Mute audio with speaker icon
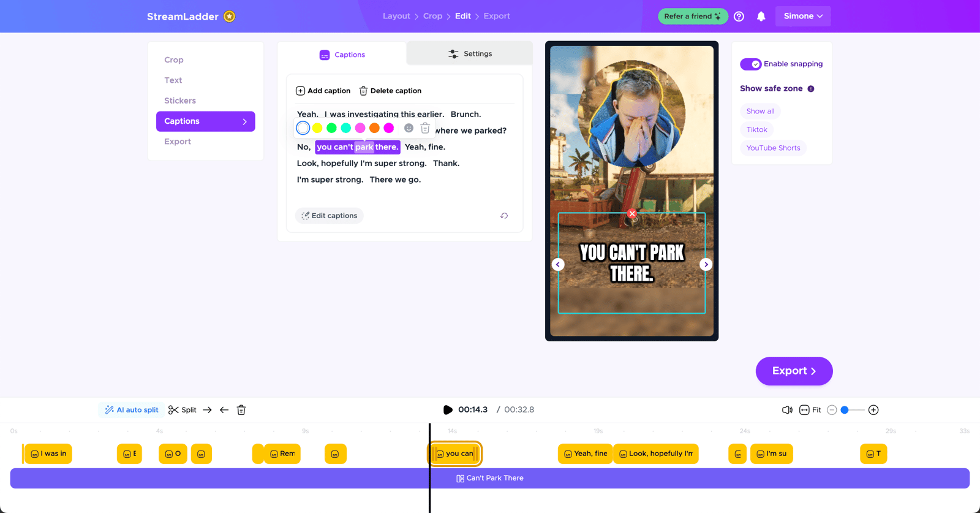This screenshot has width=980, height=513. [787, 410]
